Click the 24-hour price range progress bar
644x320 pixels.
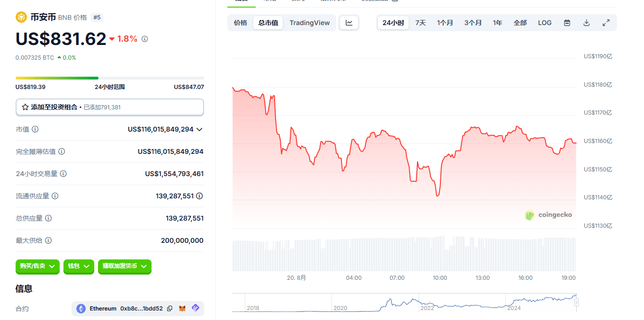tap(110, 78)
